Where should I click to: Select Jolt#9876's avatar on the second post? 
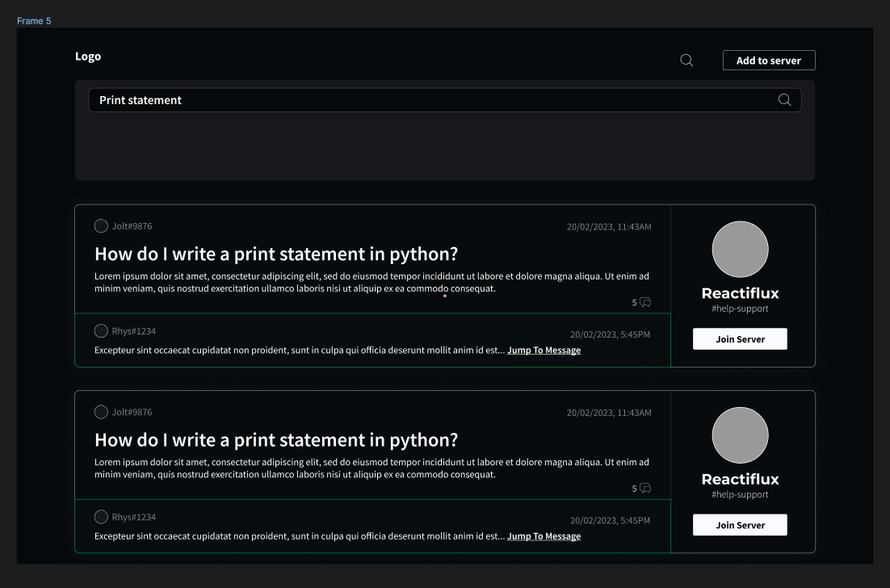(101, 412)
